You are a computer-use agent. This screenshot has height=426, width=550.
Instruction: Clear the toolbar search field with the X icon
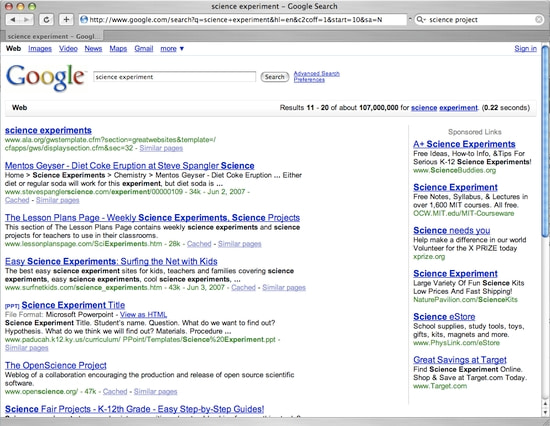click(539, 20)
